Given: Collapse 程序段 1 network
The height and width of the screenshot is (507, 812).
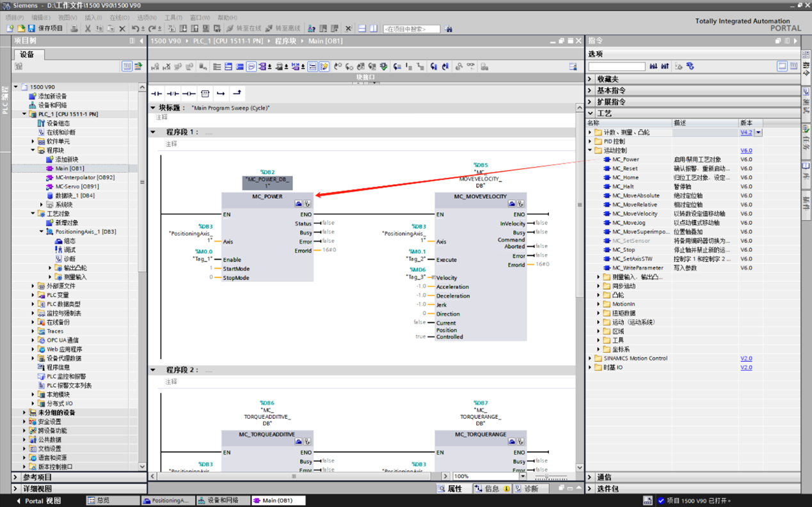Looking at the screenshot, I should click(153, 132).
